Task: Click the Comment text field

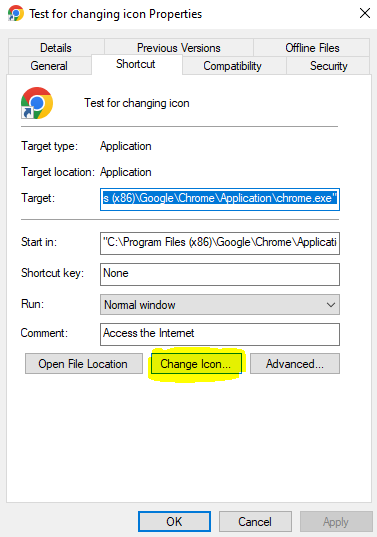Action: (220, 334)
